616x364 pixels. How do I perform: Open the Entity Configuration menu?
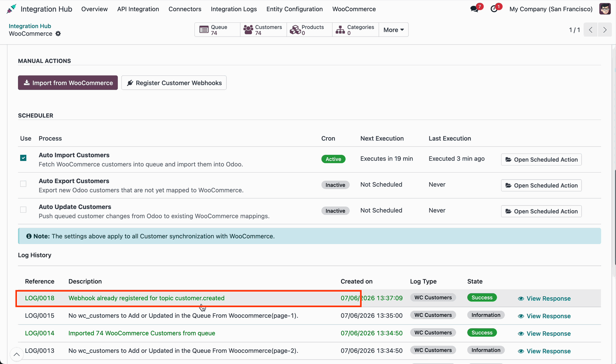coord(294,9)
